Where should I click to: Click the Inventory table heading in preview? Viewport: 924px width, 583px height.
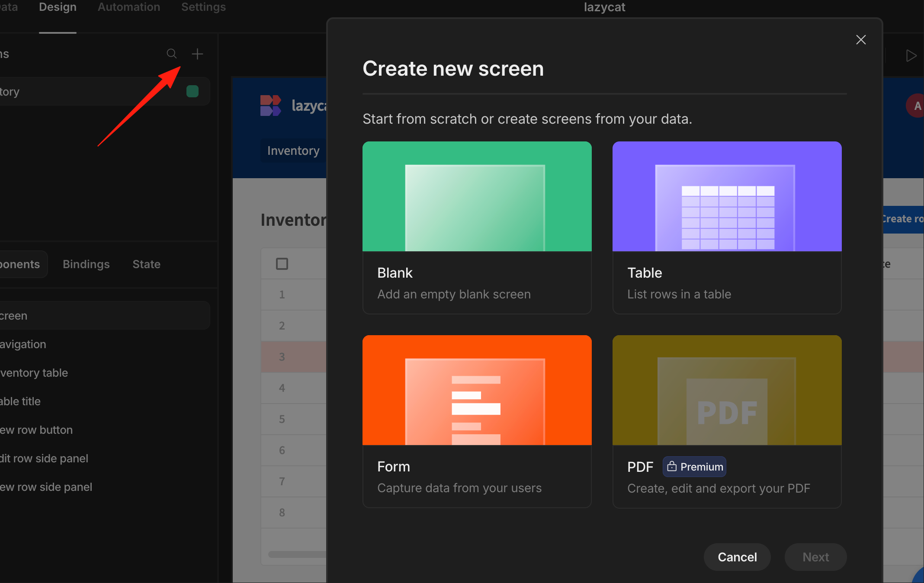click(x=294, y=220)
